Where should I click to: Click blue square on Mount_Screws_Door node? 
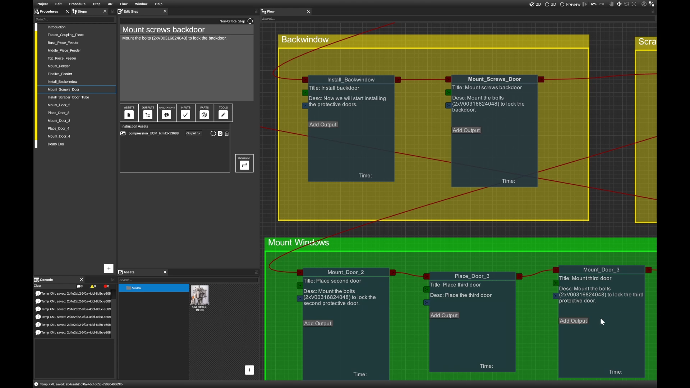(x=448, y=105)
